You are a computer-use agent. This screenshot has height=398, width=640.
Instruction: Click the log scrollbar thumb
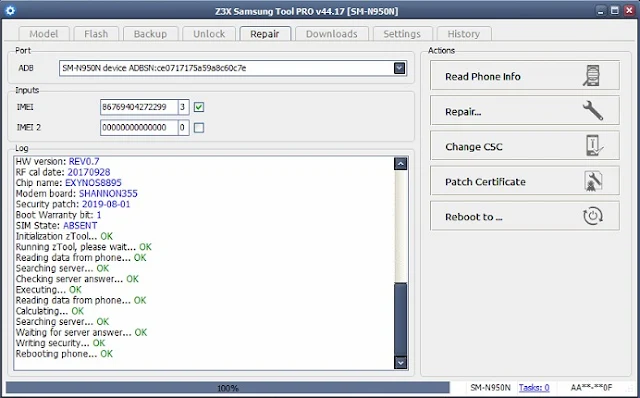click(401, 319)
